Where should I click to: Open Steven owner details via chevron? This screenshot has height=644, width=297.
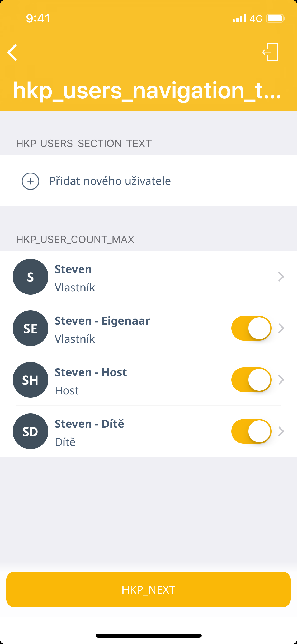(281, 277)
